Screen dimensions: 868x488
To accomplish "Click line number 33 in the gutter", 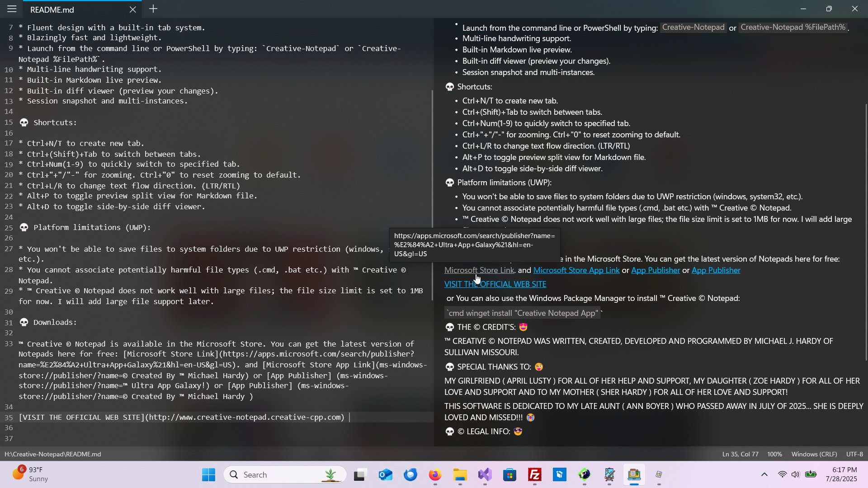I will (x=9, y=344).
